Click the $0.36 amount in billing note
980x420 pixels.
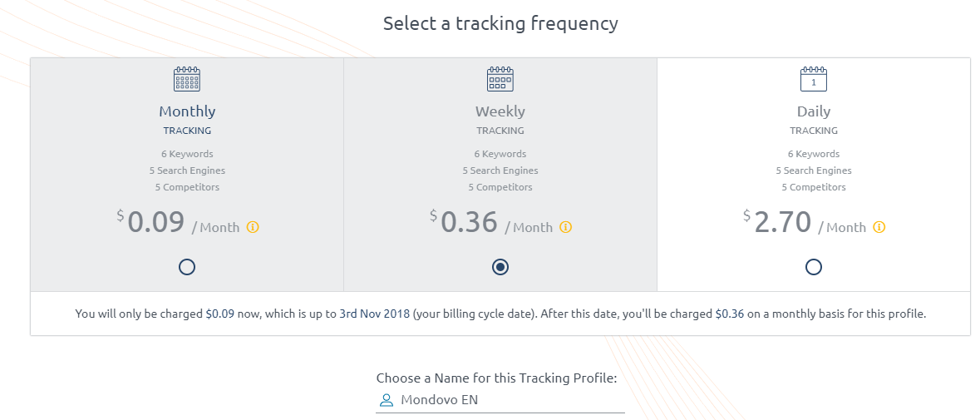729,314
